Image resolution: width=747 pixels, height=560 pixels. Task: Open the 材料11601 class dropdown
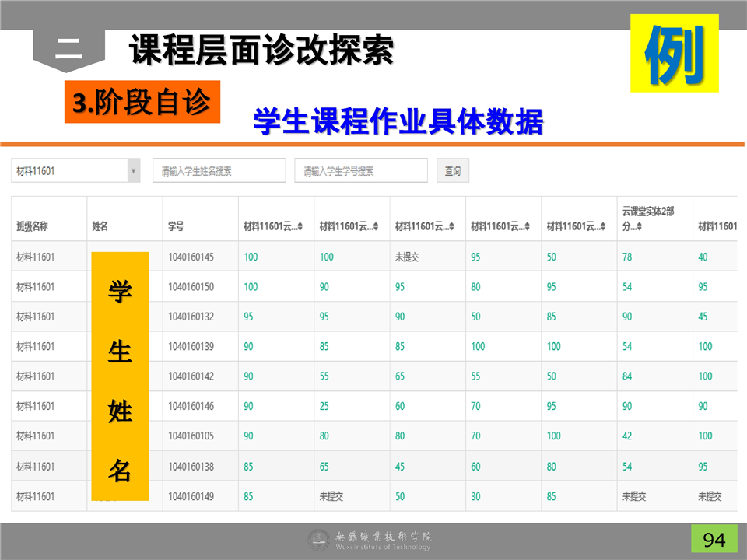[x=75, y=171]
